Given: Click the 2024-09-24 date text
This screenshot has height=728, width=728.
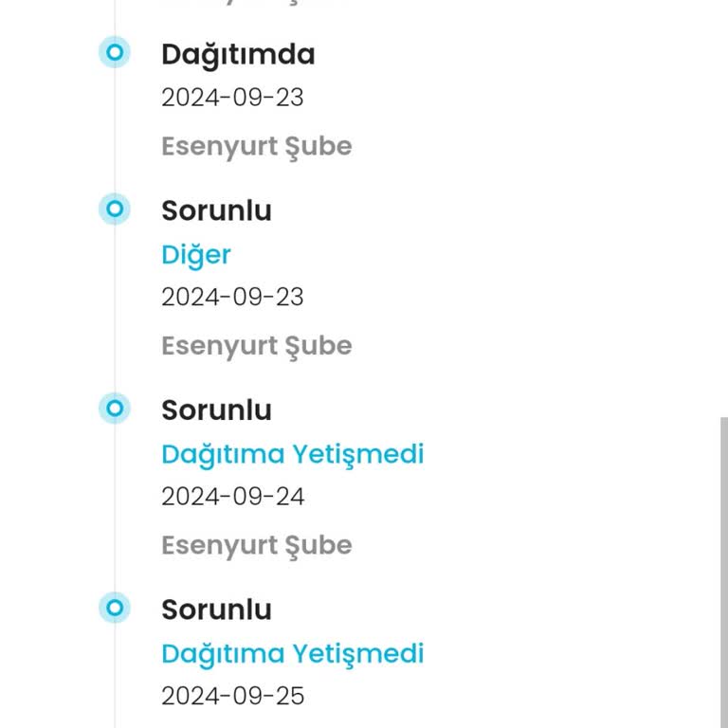Looking at the screenshot, I should [x=233, y=497].
